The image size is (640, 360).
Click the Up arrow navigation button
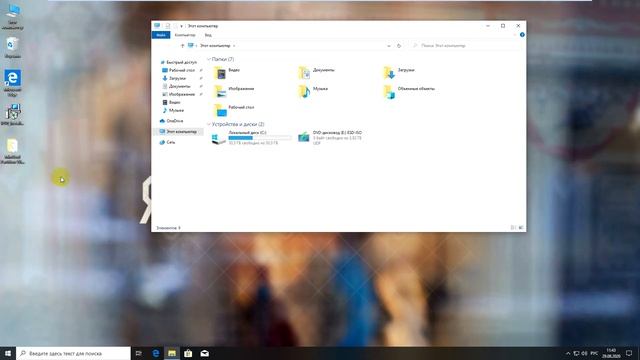tap(182, 46)
